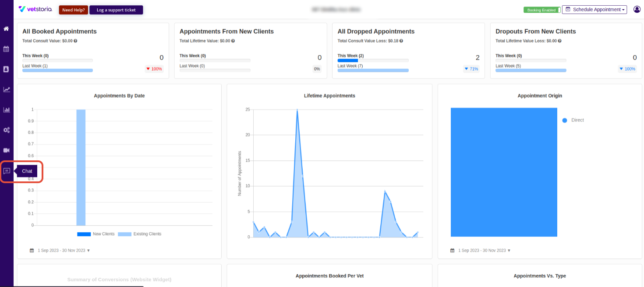Open date range picker under Appointment Origin
The width and height of the screenshot is (644, 287).
pyautogui.click(x=481, y=251)
